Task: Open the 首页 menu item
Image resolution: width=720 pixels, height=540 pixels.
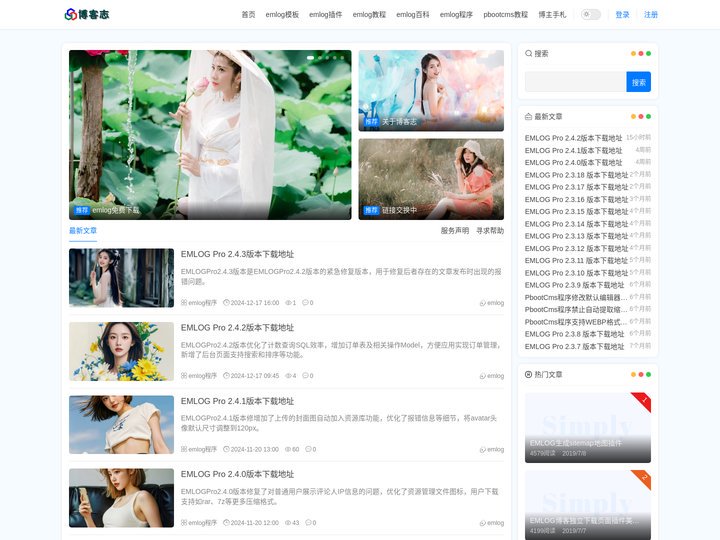Action: pyautogui.click(x=248, y=14)
